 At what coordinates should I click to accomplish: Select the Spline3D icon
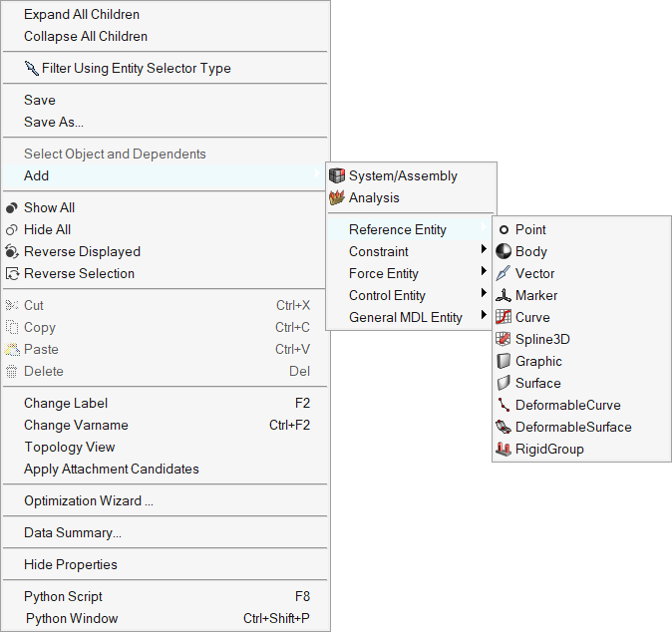click(504, 340)
